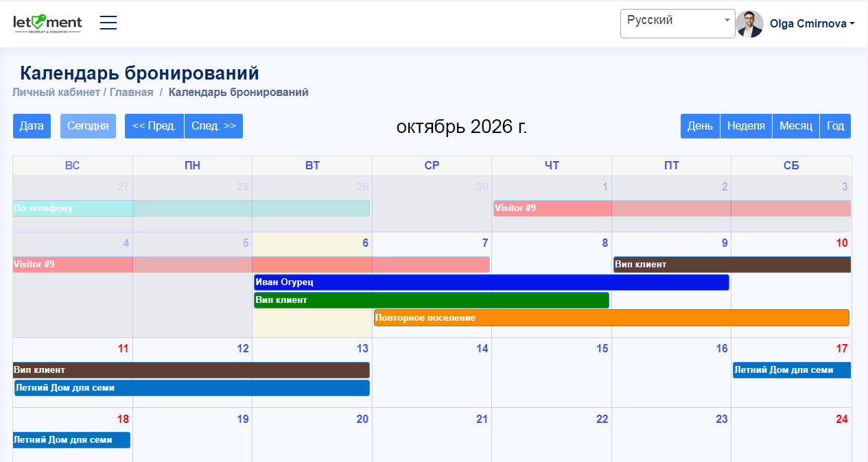Switch to Год view

(835, 126)
